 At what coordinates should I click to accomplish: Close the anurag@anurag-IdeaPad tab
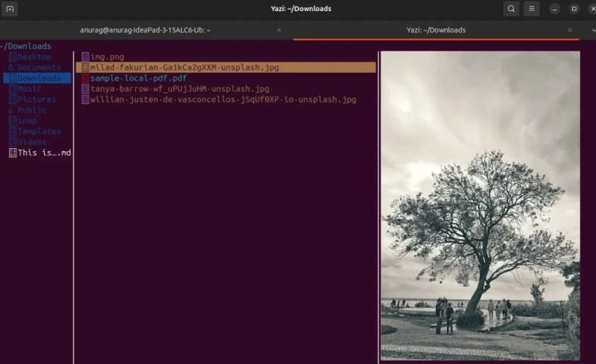point(279,30)
